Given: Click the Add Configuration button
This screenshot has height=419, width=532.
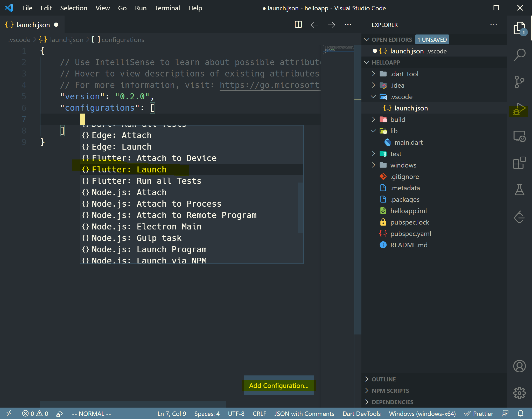Looking at the screenshot, I should click(x=279, y=386).
